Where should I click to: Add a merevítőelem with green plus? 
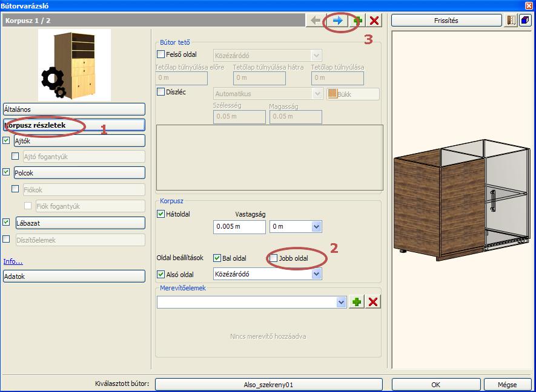click(357, 302)
